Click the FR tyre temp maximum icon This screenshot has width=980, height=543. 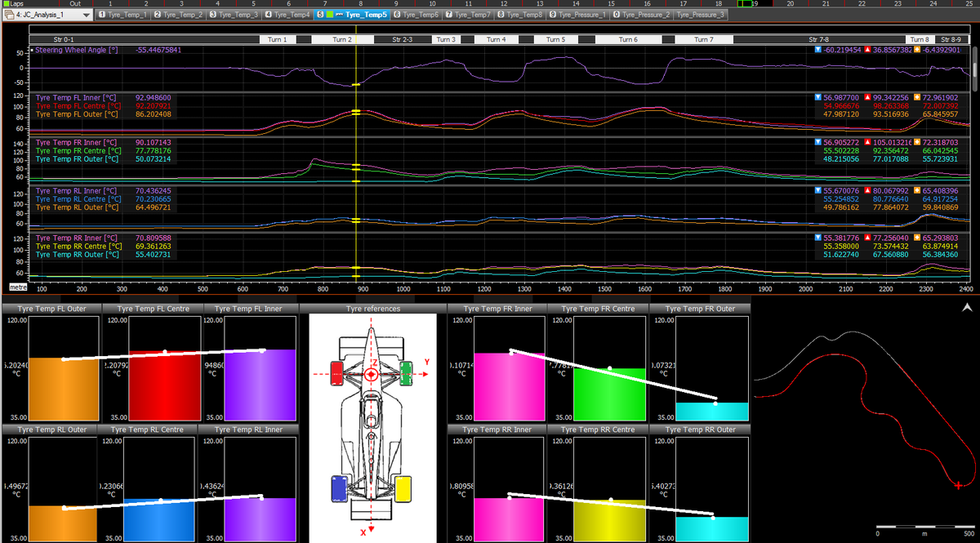tap(868, 142)
